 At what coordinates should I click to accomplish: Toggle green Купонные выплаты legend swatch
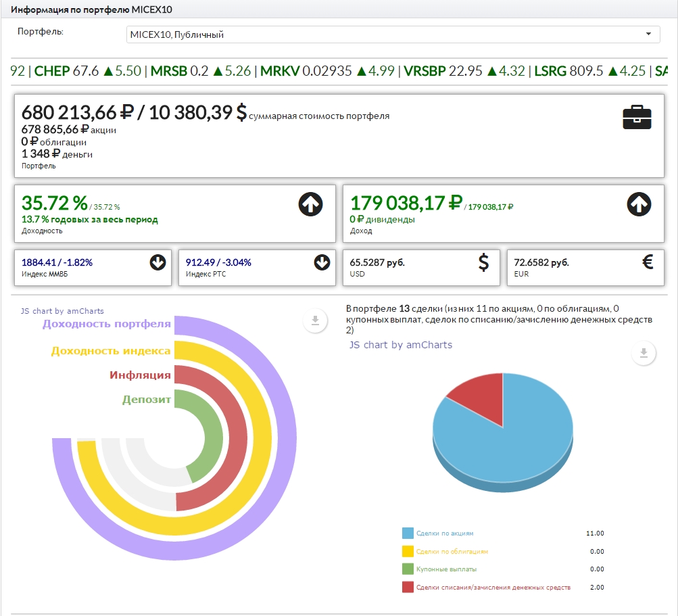[408, 569]
